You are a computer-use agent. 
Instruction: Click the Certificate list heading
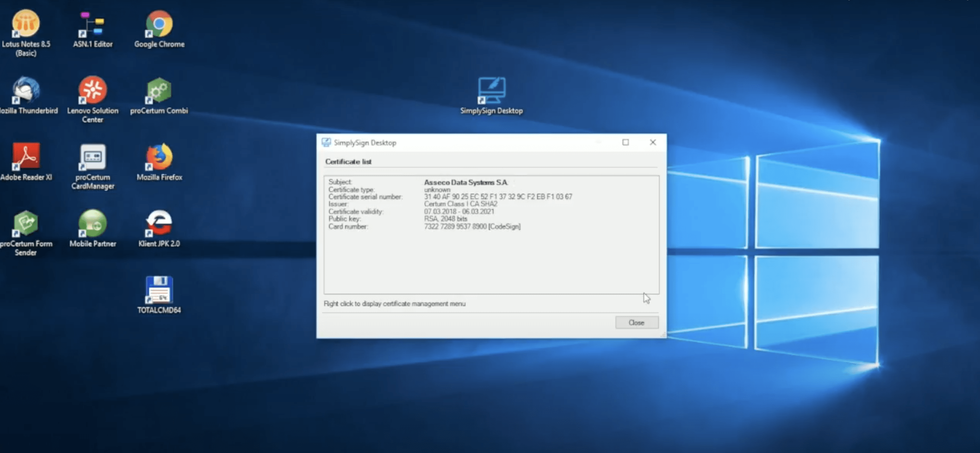click(x=348, y=162)
